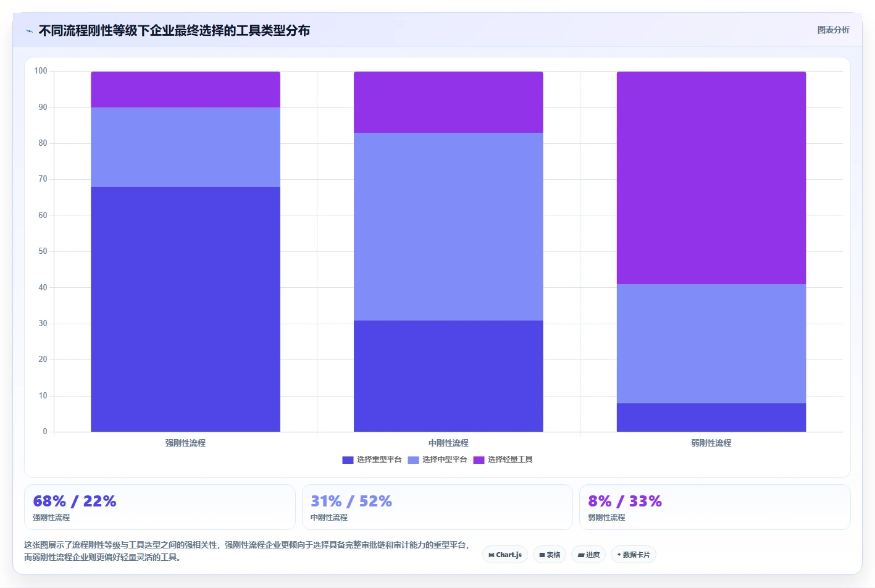Click the 50 tick on the y-axis

(43, 251)
